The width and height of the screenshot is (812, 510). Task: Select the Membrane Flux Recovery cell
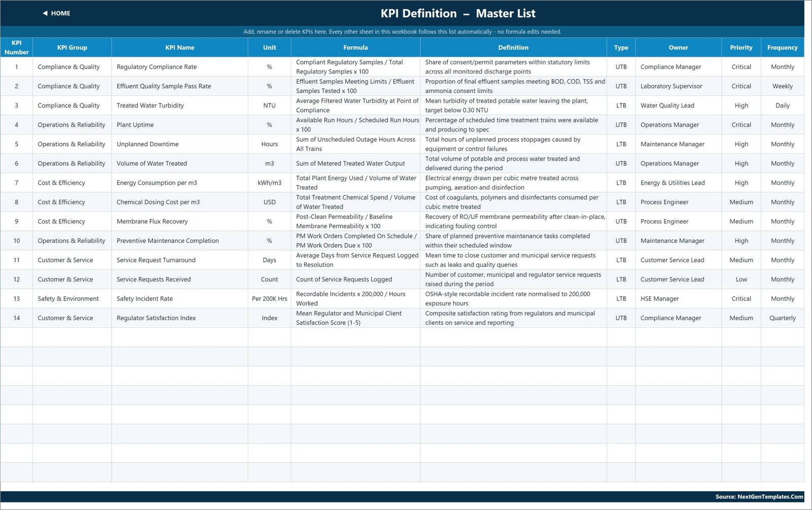(x=180, y=221)
